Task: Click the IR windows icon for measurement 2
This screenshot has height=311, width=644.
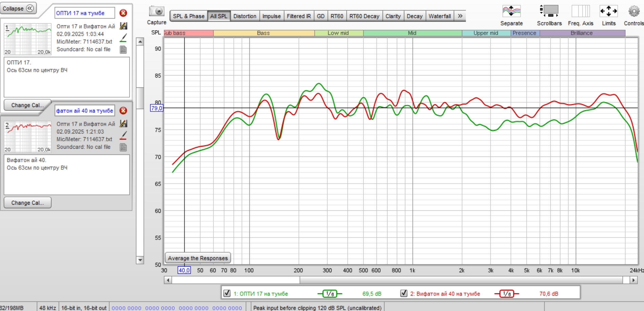Action: 123,124
